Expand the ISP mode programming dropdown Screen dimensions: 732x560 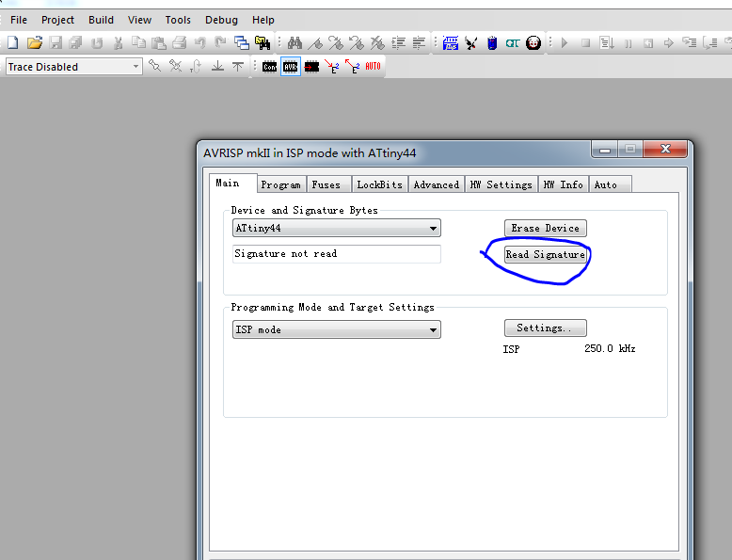tap(336, 329)
